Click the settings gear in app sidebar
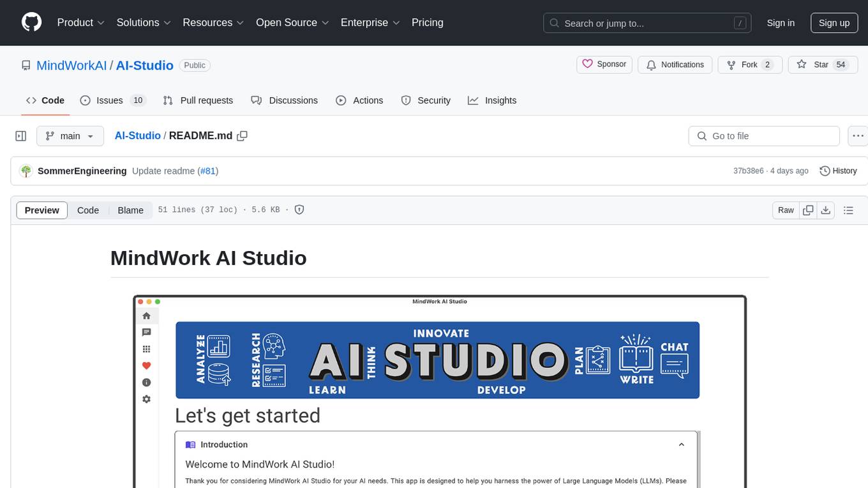This screenshot has height=488, width=868. click(146, 399)
